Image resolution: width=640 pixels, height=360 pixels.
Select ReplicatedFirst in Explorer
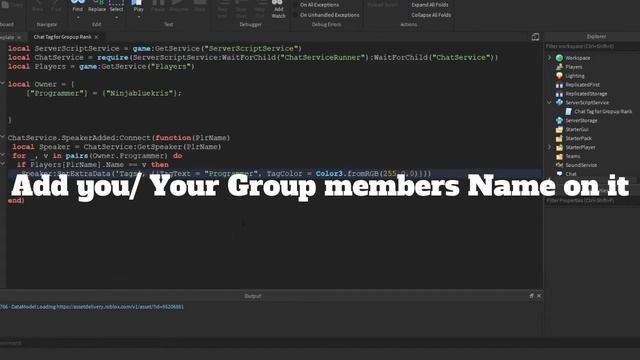tap(582, 85)
